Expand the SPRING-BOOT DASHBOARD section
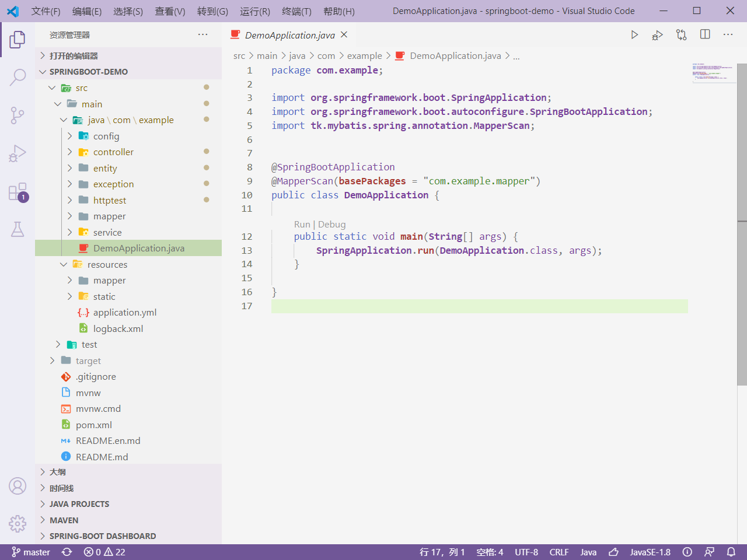Viewport: 747px width, 560px height. [128, 536]
